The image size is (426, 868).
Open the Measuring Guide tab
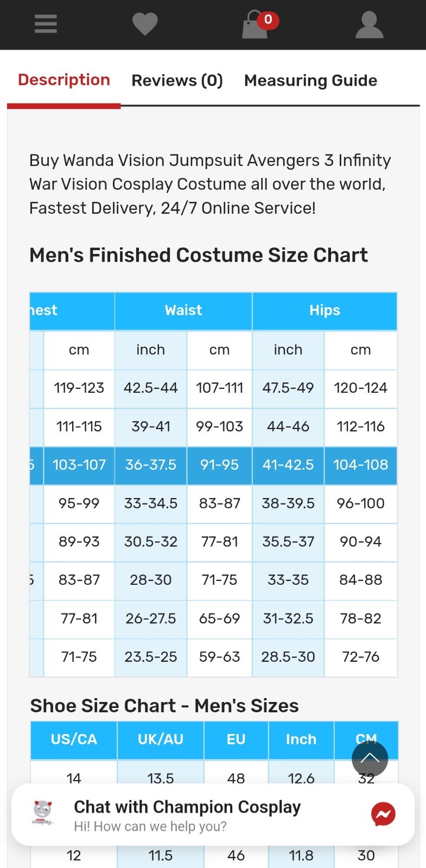tap(310, 80)
